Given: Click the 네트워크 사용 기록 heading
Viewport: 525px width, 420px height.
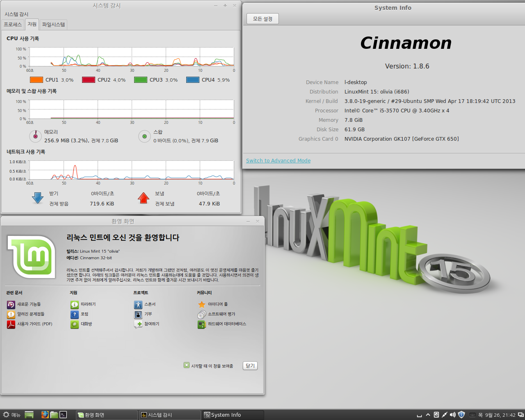Looking at the screenshot, I should (26, 152).
